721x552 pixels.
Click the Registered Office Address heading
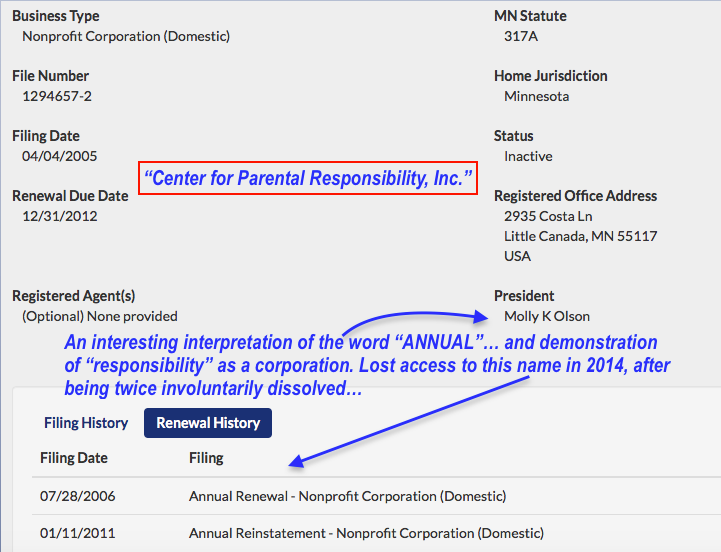[575, 196]
